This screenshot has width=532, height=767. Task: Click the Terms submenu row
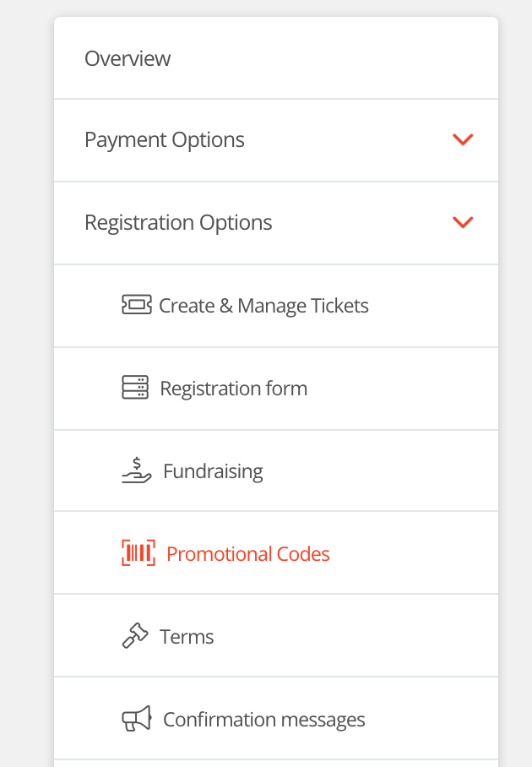(x=276, y=636)
